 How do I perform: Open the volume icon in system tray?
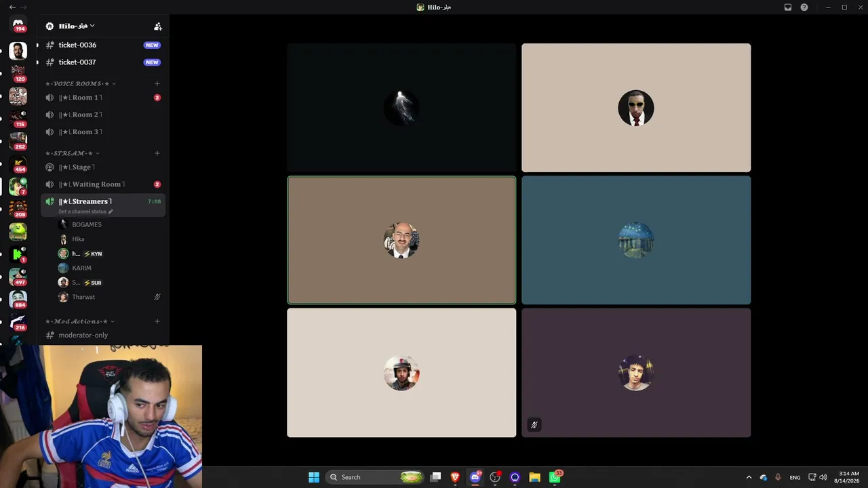823,477
